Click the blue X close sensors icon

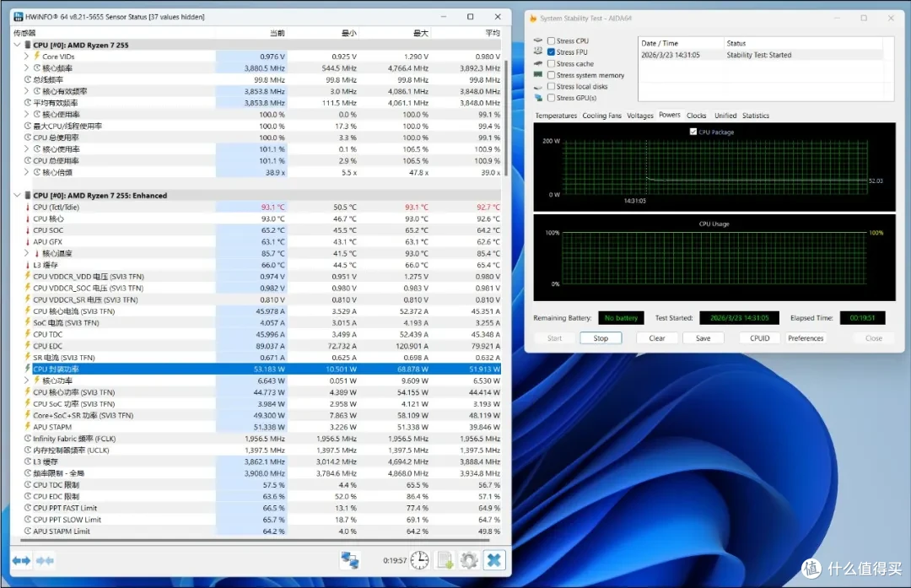point(493,560)
